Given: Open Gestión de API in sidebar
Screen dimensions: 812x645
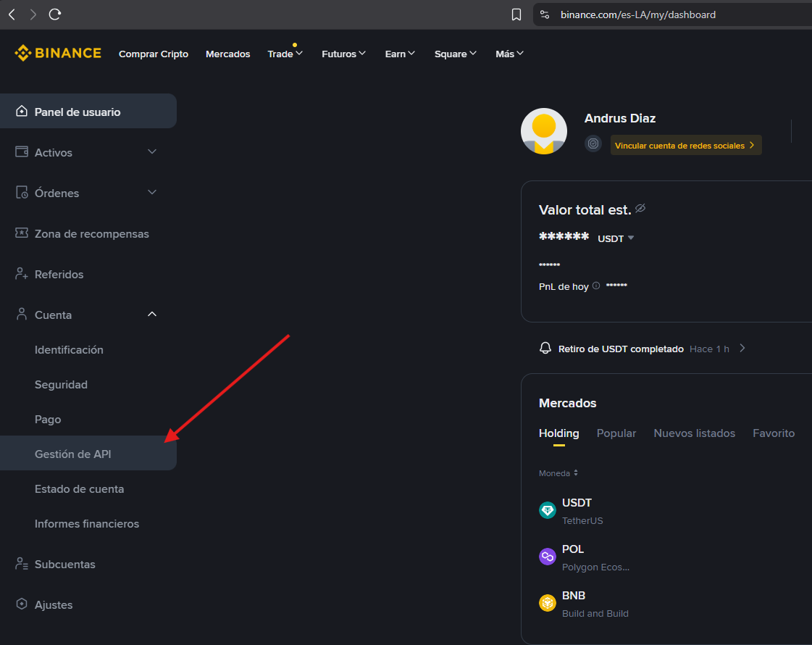Looking at the screenshot, I should point(88,454).
